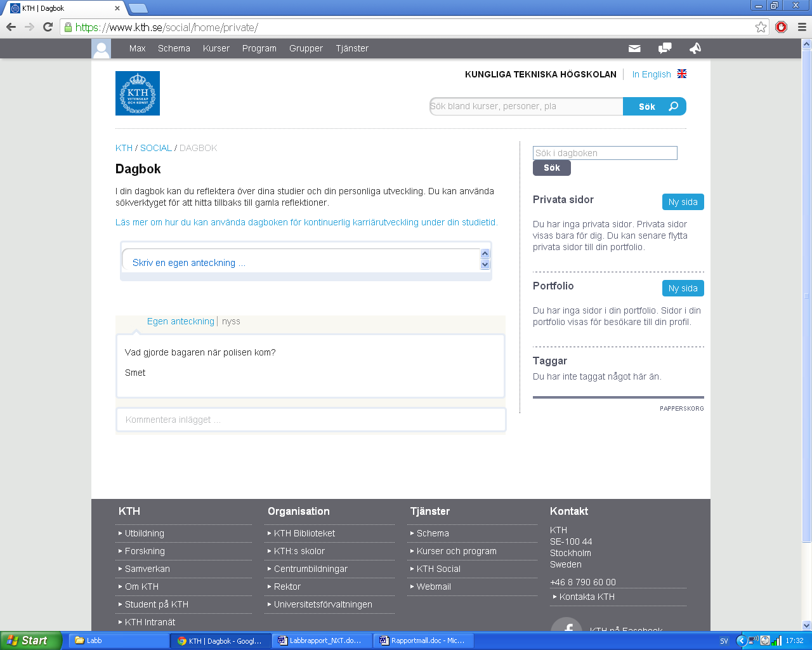Open KTH Biblioteket footer link
812x650 pixels.
pyautogui.click(x=304, y=533)
